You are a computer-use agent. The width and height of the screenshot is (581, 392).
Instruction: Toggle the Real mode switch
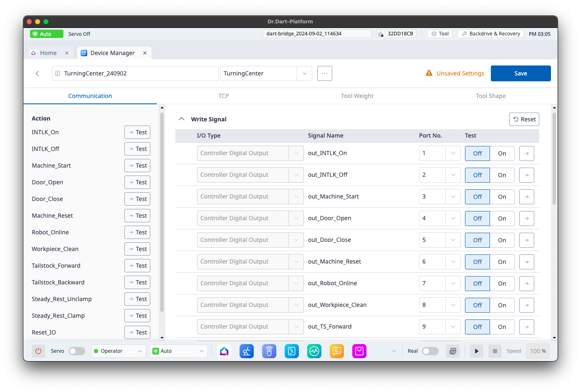(430, 351)
